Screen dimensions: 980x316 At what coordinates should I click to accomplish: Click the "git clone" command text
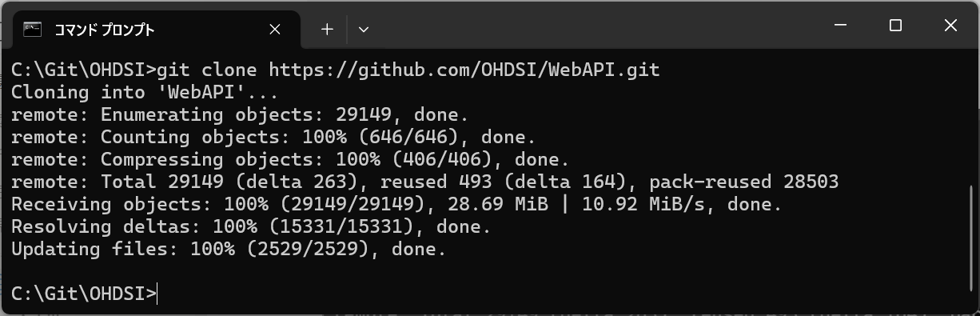[207, 70]
